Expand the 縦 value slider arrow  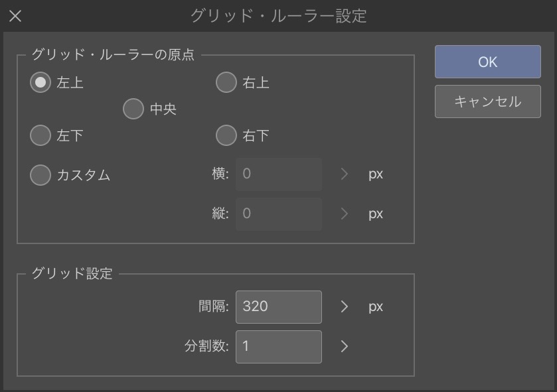344,214
